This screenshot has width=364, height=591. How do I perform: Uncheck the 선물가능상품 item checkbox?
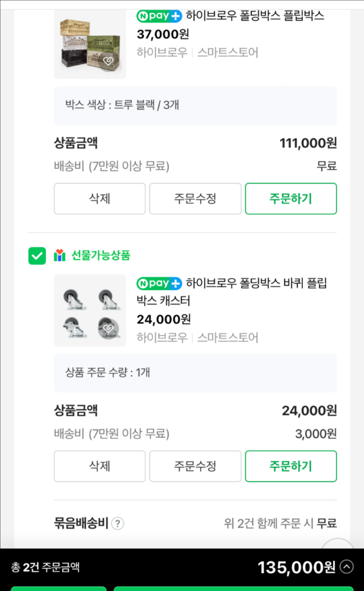(37, 255)
